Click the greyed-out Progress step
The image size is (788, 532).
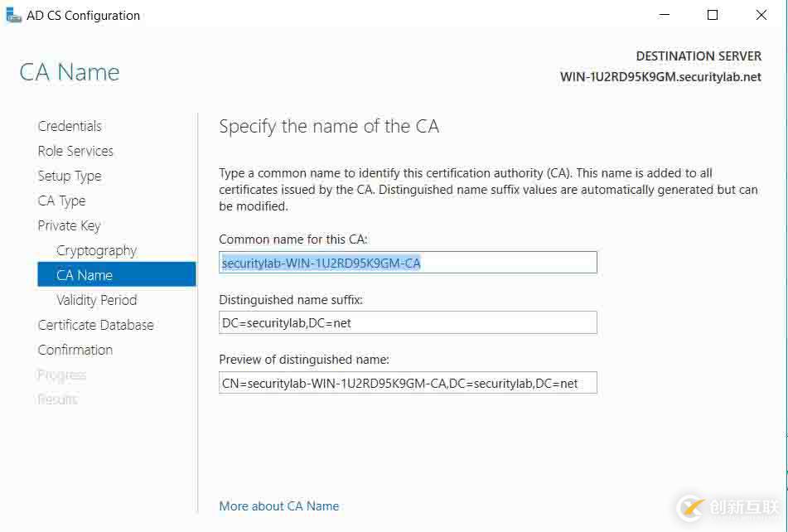pos(61,375)
